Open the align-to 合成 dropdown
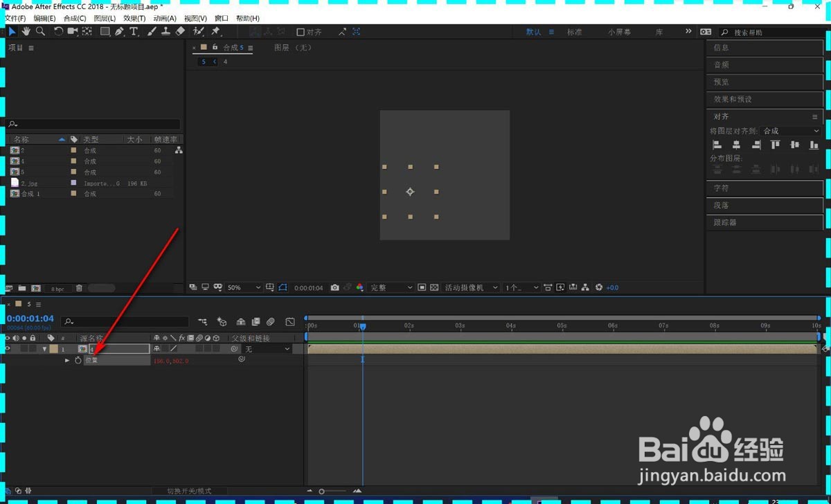831x504 pixels. 791,131
